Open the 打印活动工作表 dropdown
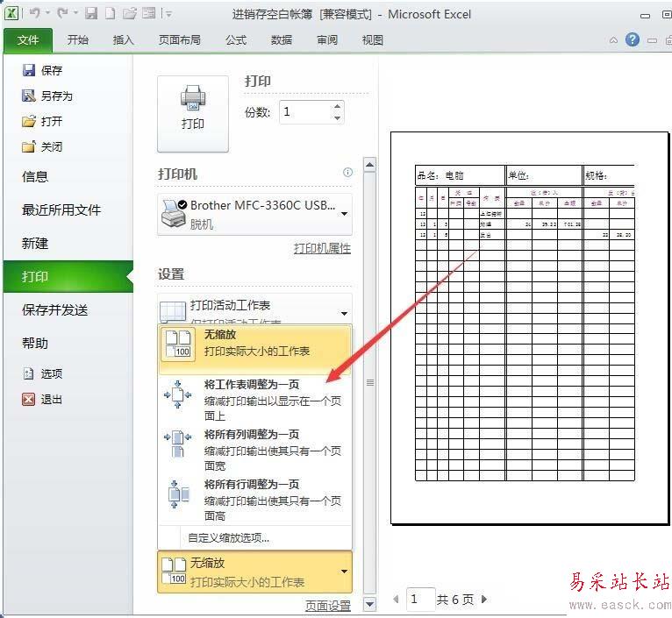The width and height of the screenshot is (672, 618). coord(255,309)
